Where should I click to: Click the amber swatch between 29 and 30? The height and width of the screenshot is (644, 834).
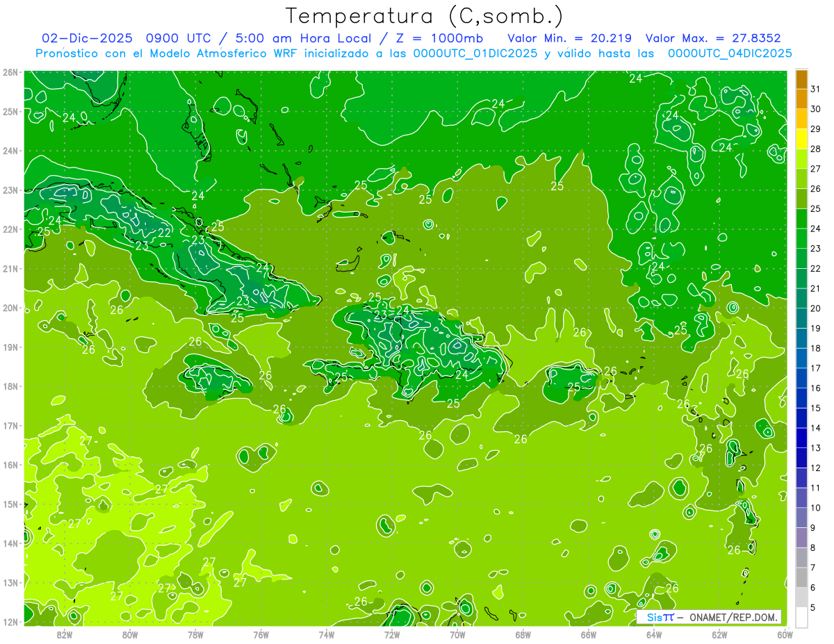pyautogui.click(x=801, y=119)
